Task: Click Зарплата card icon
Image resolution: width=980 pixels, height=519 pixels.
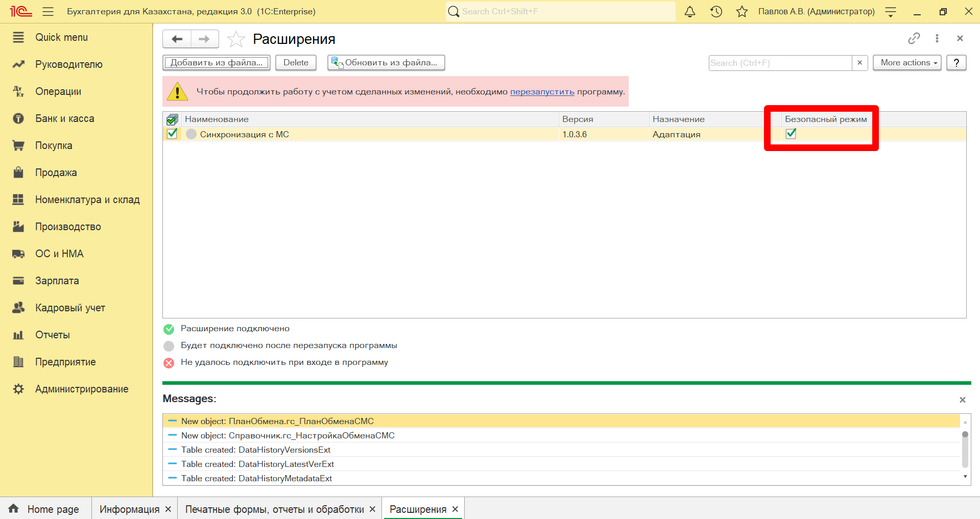Action: tap(18, 281)
